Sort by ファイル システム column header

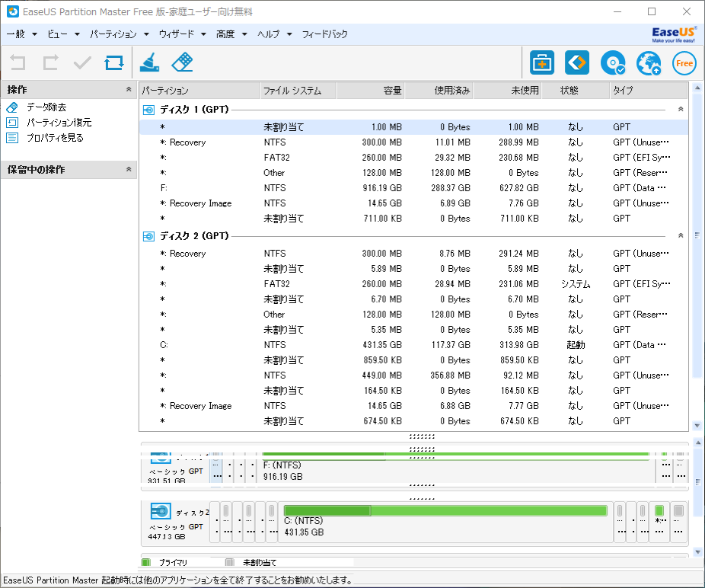(298, 91)
